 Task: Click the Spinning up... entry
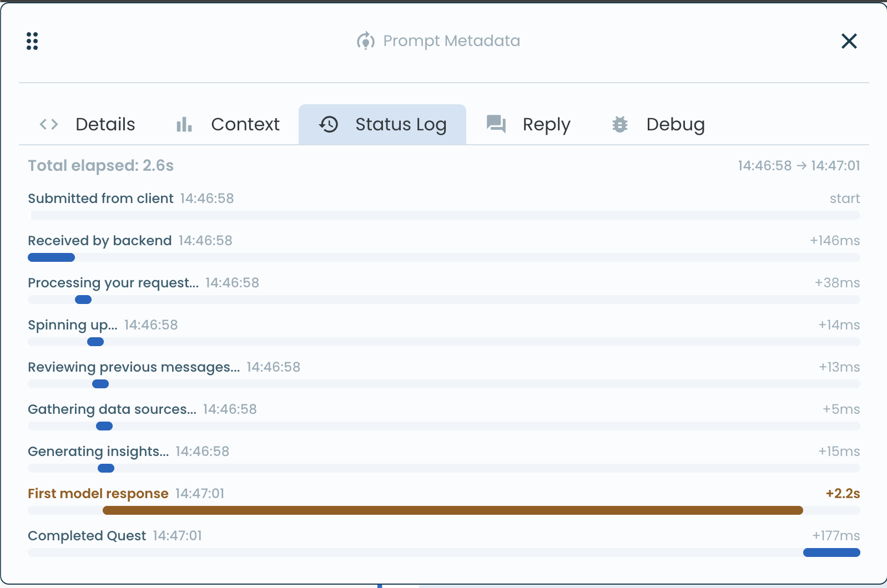click(444, 332)
